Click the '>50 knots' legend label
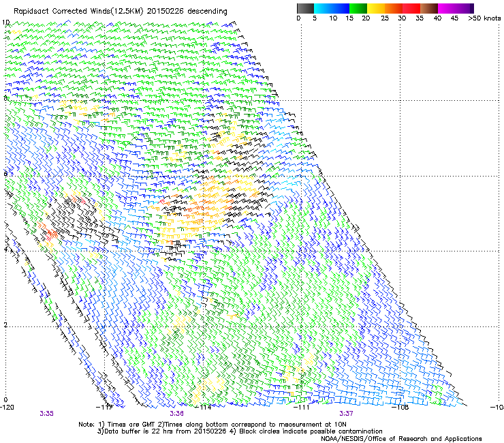This screenshot has height=443, width=504. point(484,18)
